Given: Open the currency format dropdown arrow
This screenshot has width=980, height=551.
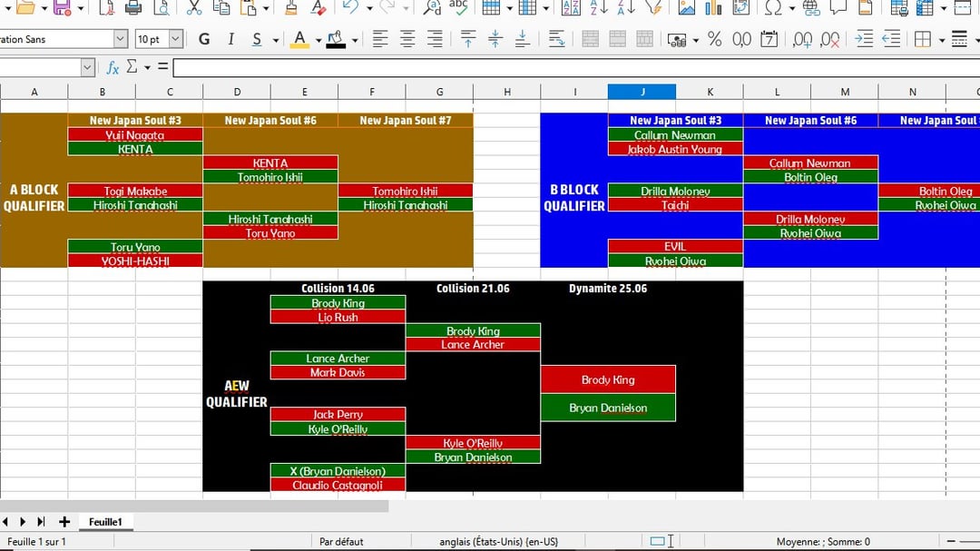Looking at the screenshot, I should [x=695, y=41].
